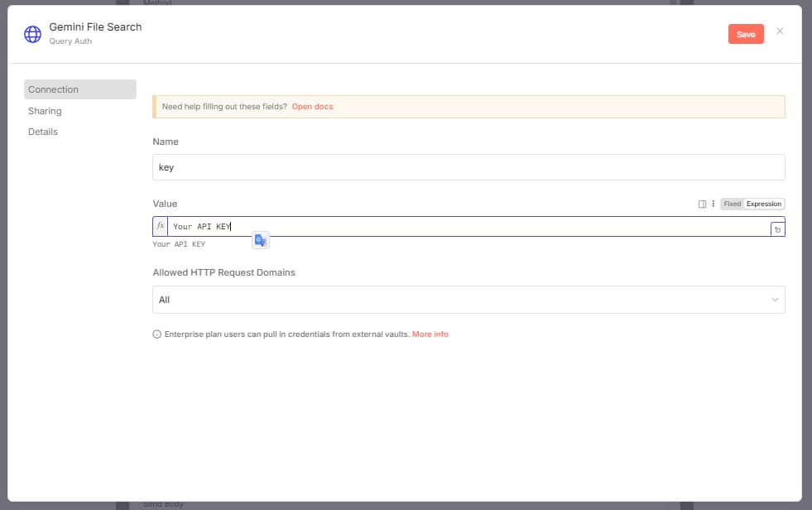Open docs for help filling fields
812x510 pixels.
pyautogui.click(x=312, y=106)
